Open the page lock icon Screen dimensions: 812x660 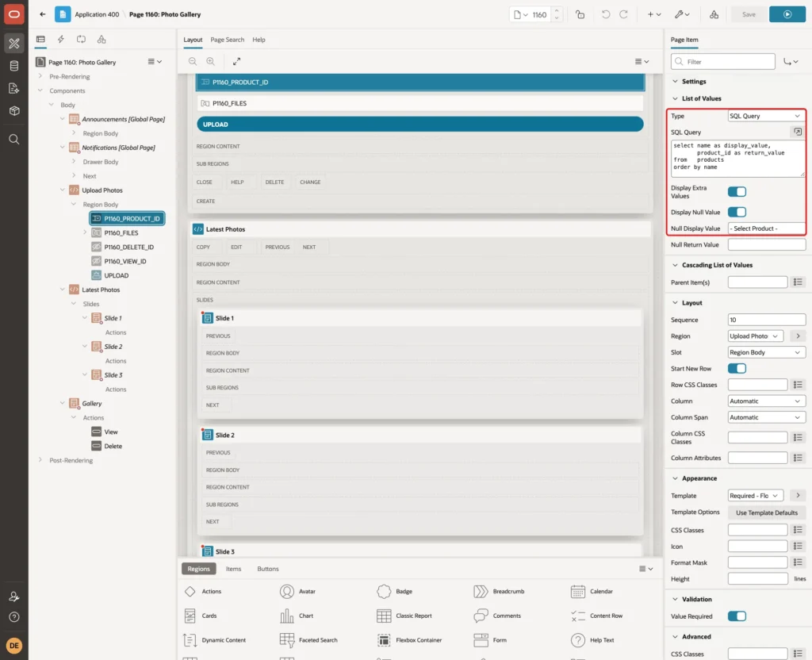point(580,14)
